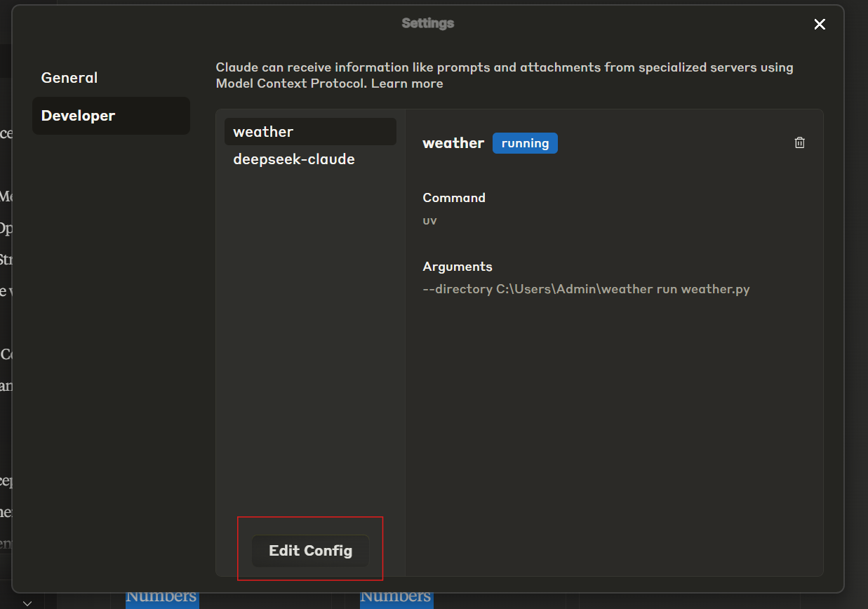Click the second highlighted Numbers text at bottom
Screen dimensions: 868x609
[396, 597]
